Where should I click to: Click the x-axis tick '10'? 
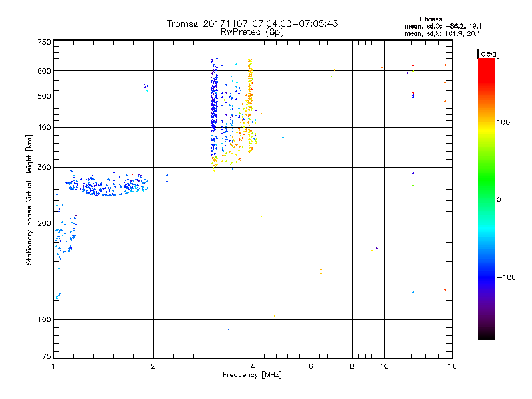pos(384,366)
